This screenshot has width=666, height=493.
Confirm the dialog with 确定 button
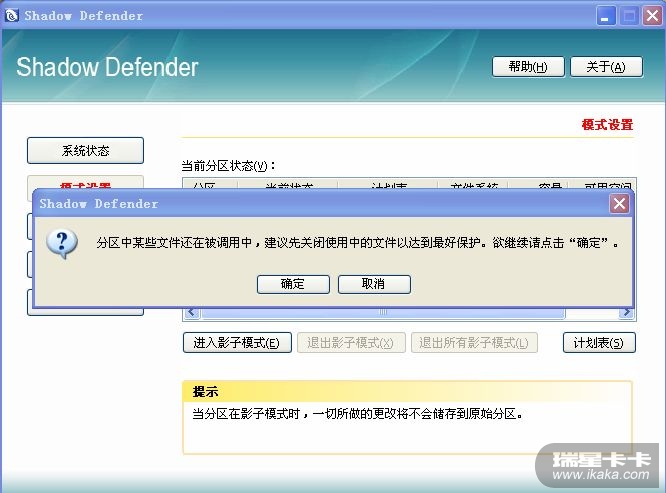(x=293, y=284)
